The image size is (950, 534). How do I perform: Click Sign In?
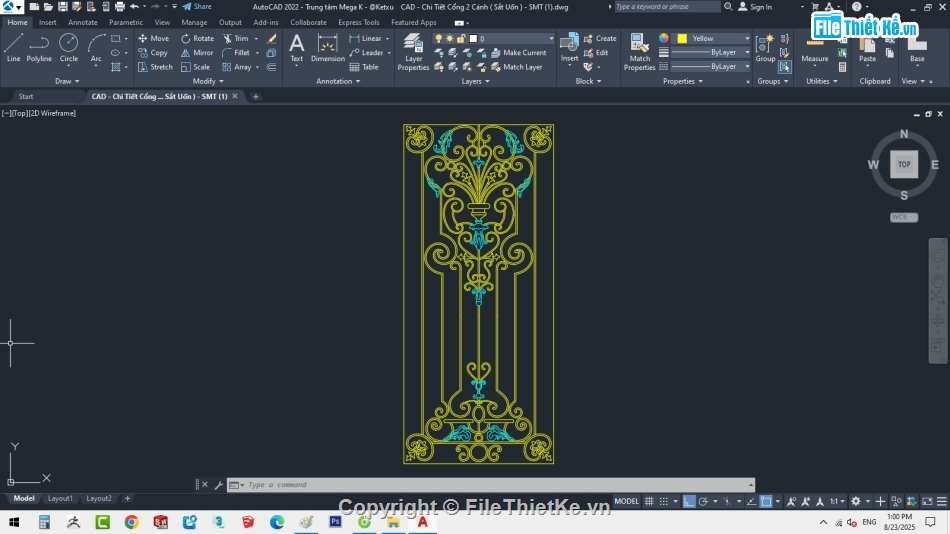point(756,7)
